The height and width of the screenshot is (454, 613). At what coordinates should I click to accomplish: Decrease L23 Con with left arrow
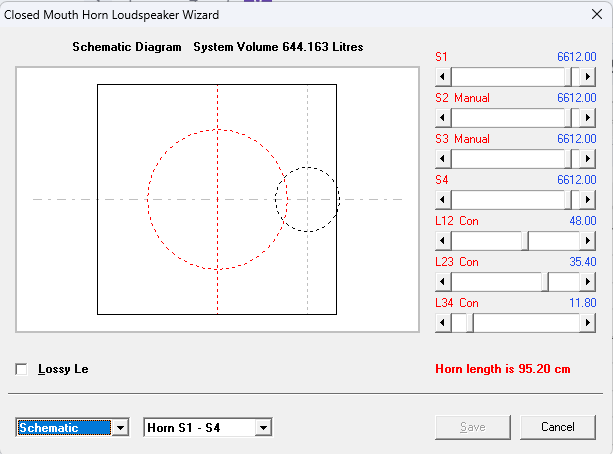point(443,282)
